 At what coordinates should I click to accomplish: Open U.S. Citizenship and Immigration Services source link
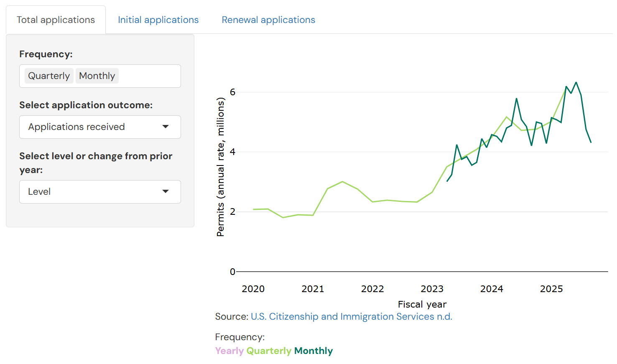[351, 317]
